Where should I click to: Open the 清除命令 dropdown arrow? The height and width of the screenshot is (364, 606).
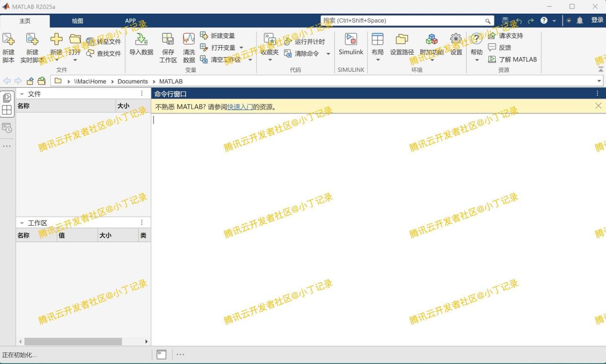pyautogui.click(x=328, y=54)
